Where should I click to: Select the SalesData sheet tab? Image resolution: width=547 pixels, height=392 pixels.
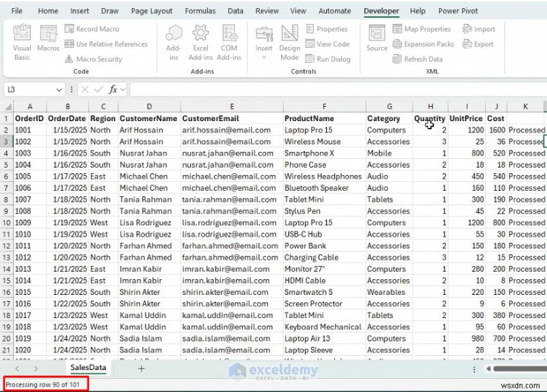point(88,367)
